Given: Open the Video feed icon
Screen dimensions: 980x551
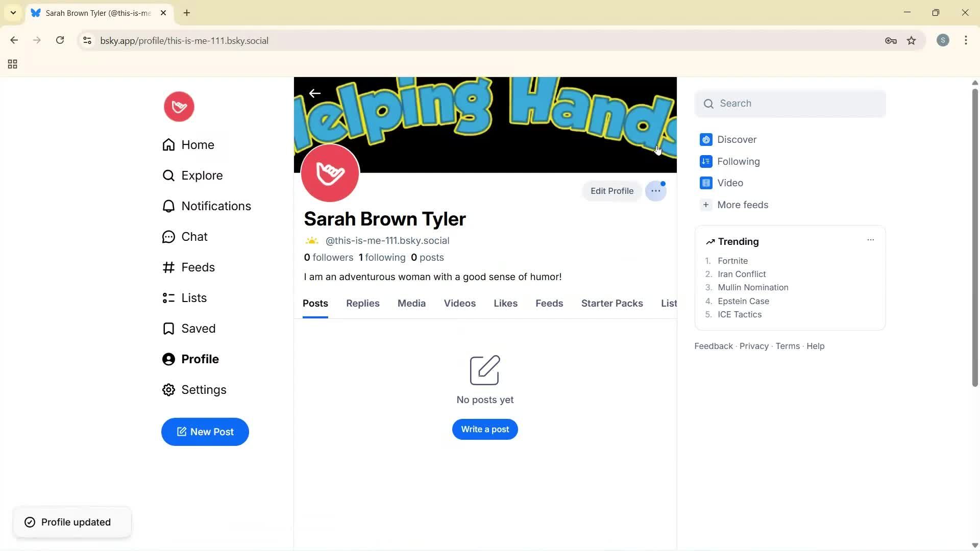Looking at the screenshot, I should click(706, 183).
